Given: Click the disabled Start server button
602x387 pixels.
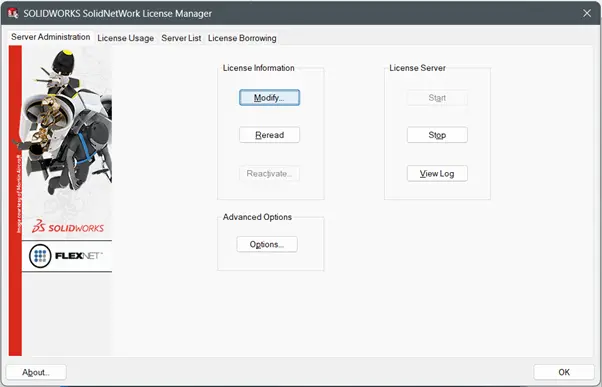Looking at the screenshot, I should (437, 98).
